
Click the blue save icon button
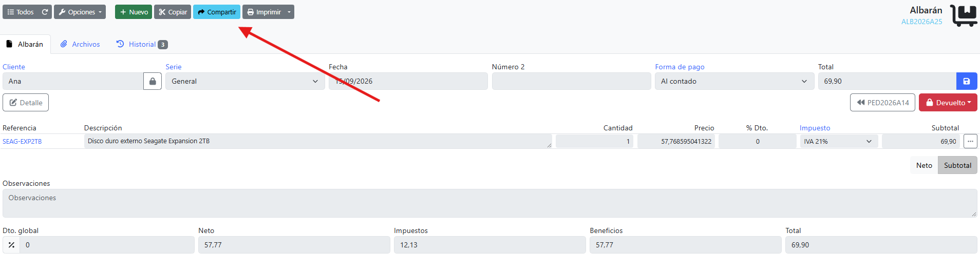[x=966, y=81]
